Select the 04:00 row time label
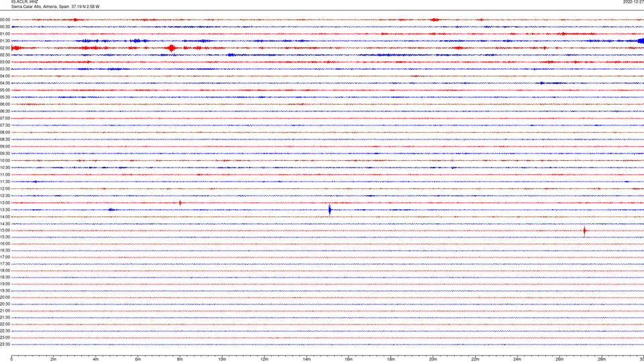Viewport: 644px width, 362px height. tap(5, 76)
